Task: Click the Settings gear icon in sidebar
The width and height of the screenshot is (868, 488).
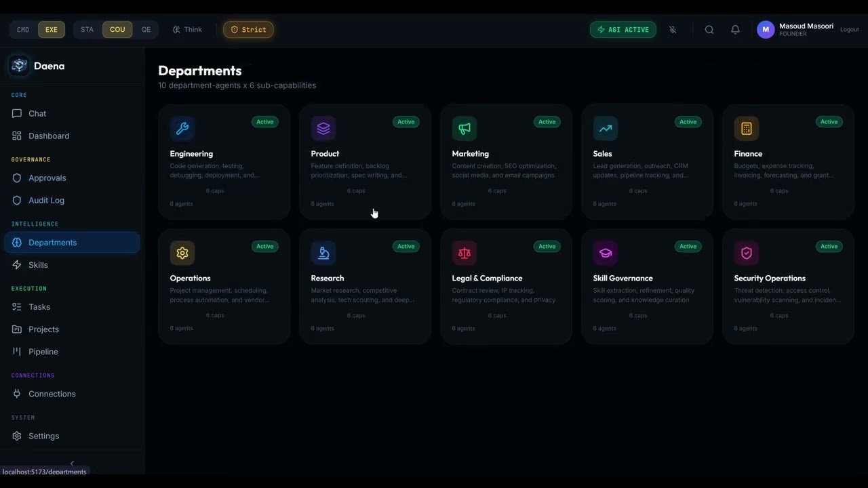Action: 17,436
